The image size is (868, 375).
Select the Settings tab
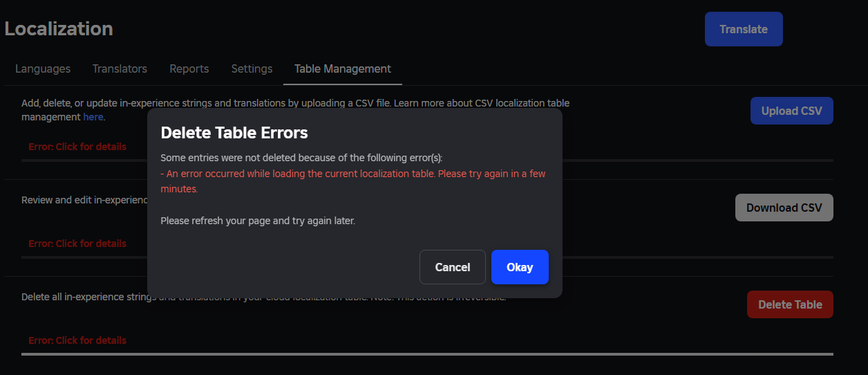(252, 68)
